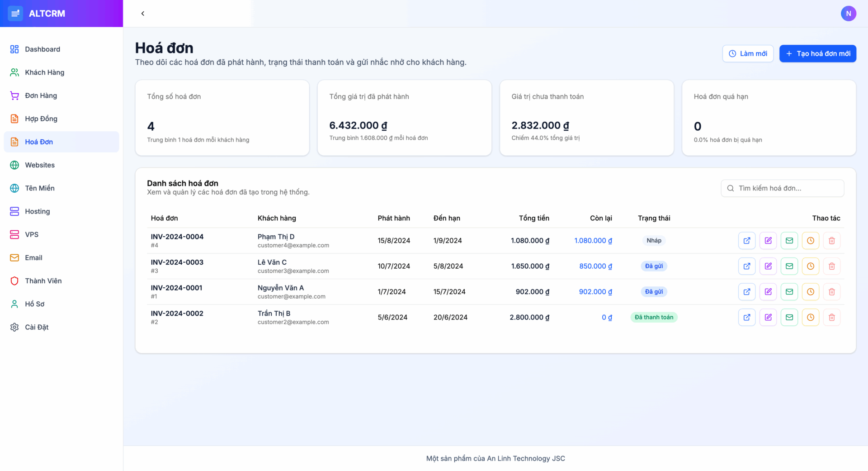Image resolution: width=868 pixels, height=471 pixels.
Task: Collapse the sidebar with the chevron arrow
Action: click(143, 14)
